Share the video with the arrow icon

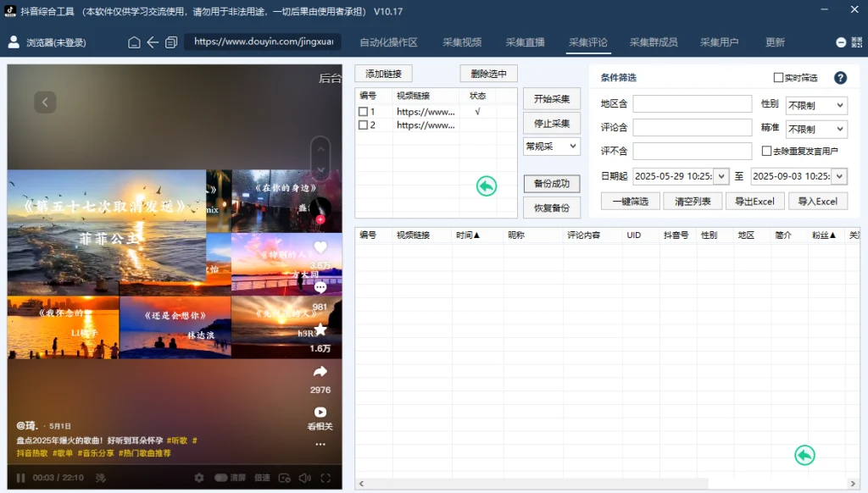[320, 371]
